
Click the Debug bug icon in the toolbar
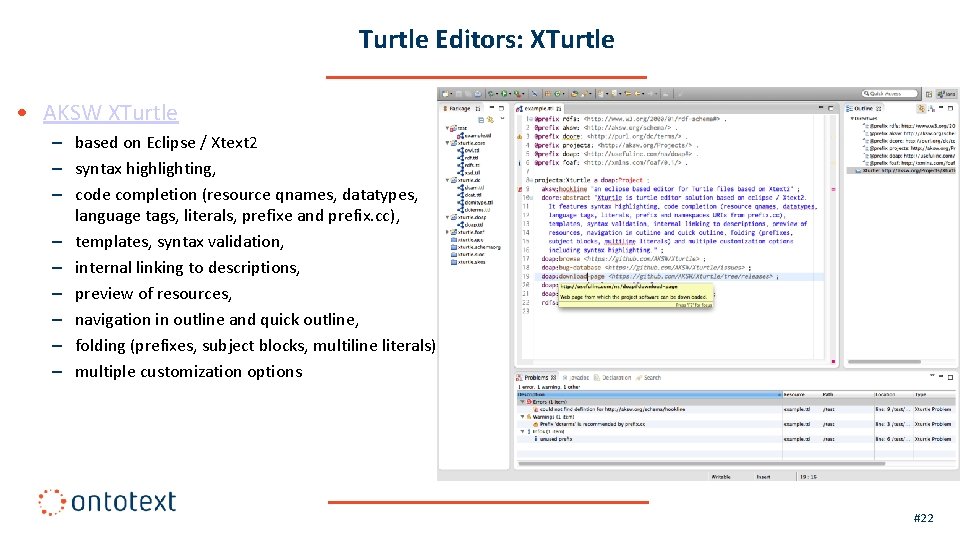tap(491, 94)
